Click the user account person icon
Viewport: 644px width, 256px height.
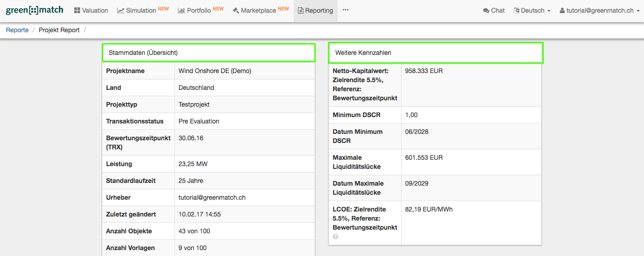click(x=562, y=10)
